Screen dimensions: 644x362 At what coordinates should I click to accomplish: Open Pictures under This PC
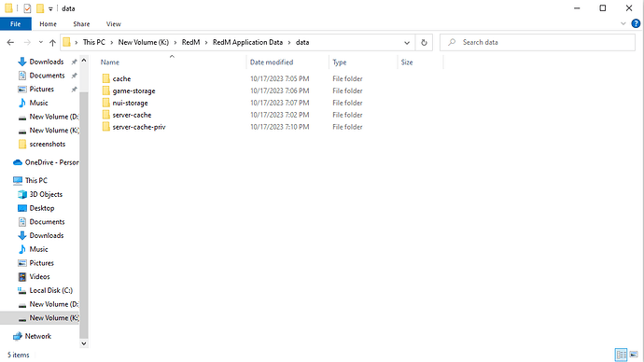coord(41,263)
